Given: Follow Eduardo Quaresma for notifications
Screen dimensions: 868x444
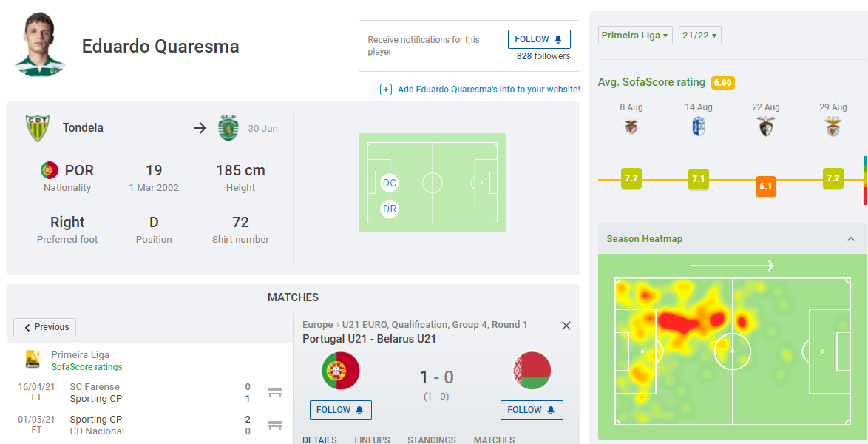Looking at the screenshot, I should point(538,39).
